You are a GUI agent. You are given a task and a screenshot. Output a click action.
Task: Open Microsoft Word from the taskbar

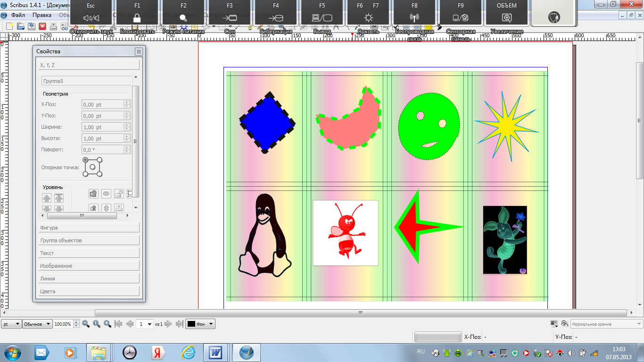point(216,352)
